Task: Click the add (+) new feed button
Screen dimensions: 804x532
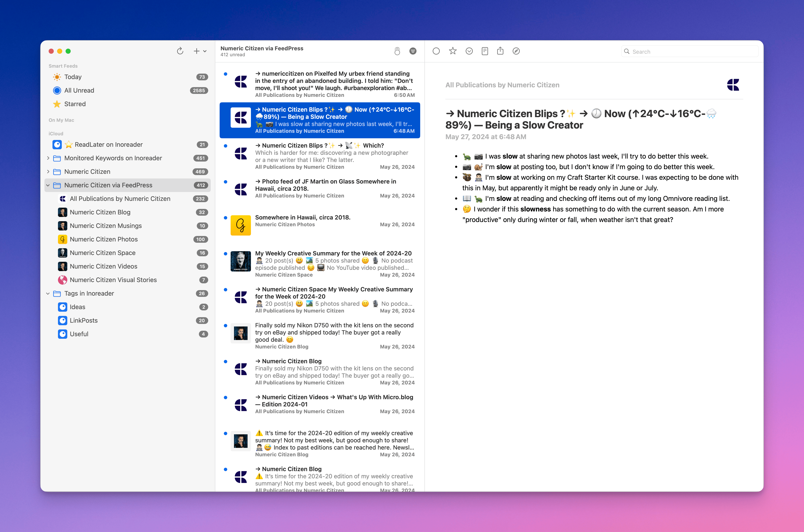Action: coord(196,51)
